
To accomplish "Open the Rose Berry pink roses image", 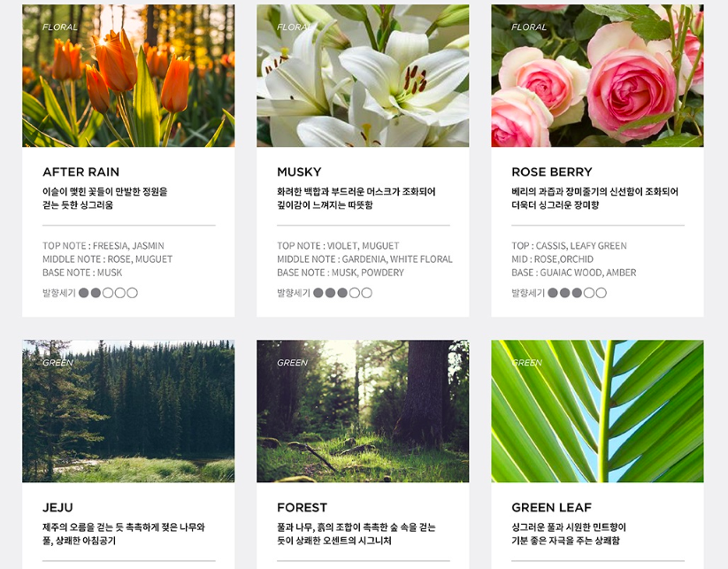I will [x=597, y=76].
